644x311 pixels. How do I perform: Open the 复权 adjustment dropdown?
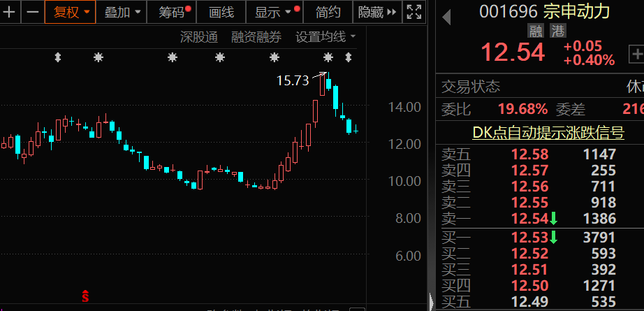(x=71, y=12)
